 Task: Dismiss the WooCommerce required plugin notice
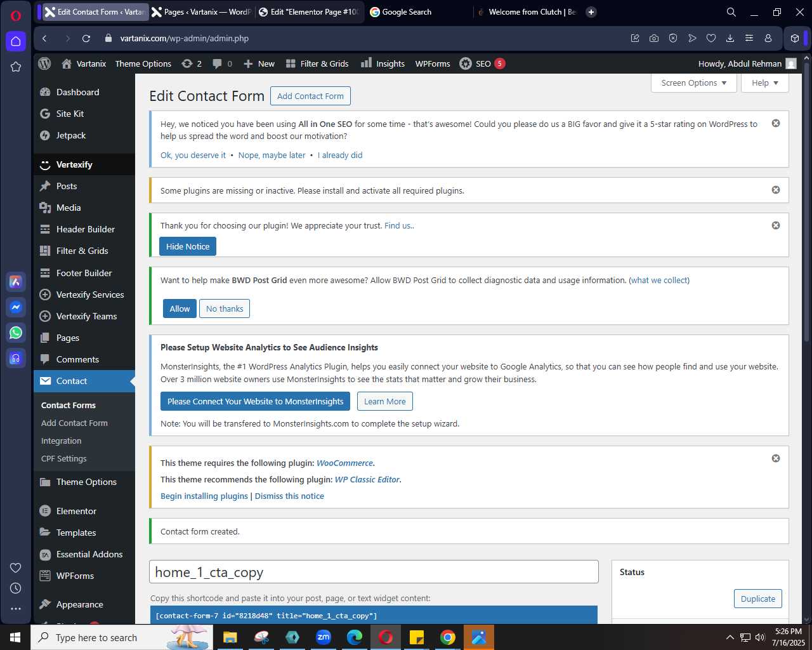point(776,458)
